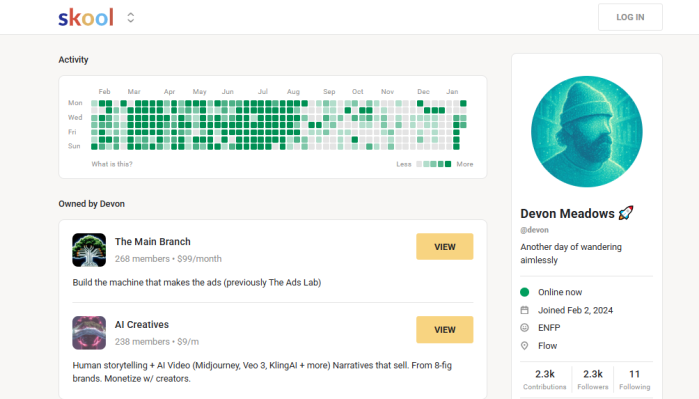Click the Mon row label on activity chart
699x399 pixels.
coord(75,103)
